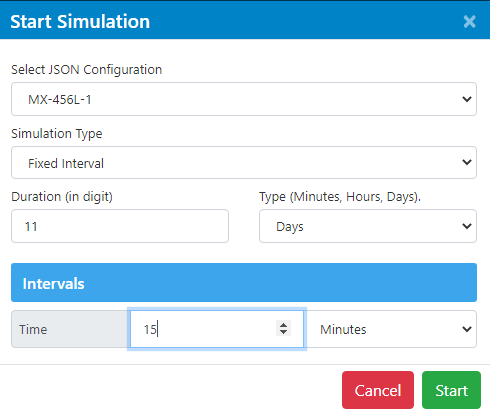Screen dimensions: 490x413
Task: Decrease interval time with the down arrow
Action: pos(283,333)
